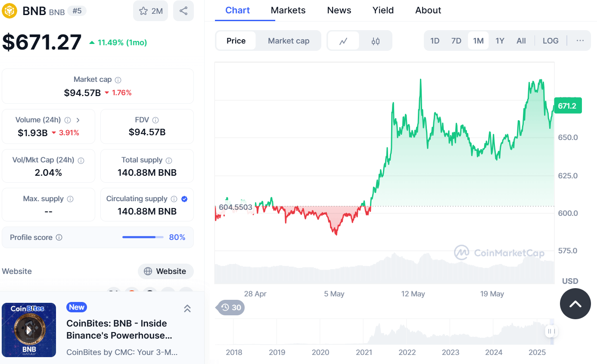This screenshot has width=597, height=364.
Task: Set chart range to 1M
Action: (x=478, y=41)
